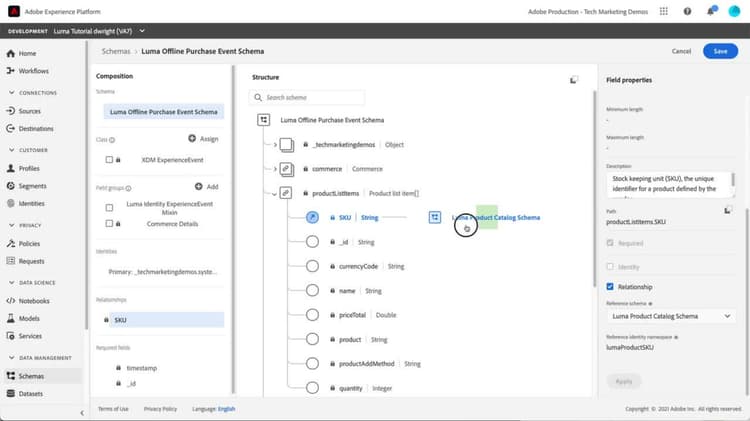
Task: Click the Apply button
Action: pyautogui.click(x=624, y=381)
